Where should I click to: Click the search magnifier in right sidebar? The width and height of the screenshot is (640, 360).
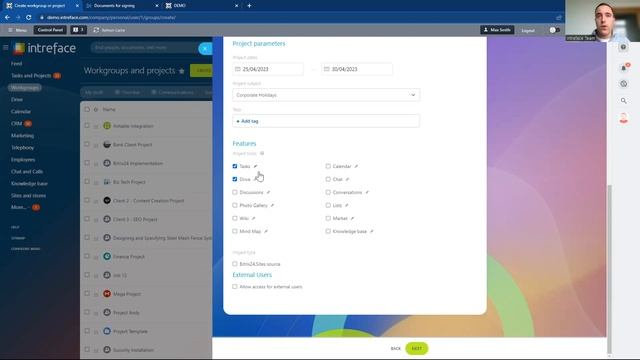click(624, 100)
